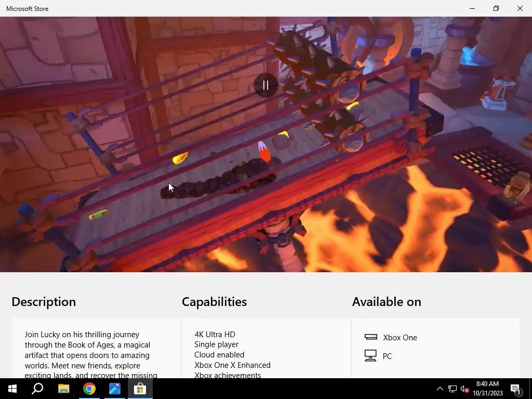The height and width of the screenshot is (399, 532).
Task: Restore down the Microsoft Store window
Action: coord(496,8)
